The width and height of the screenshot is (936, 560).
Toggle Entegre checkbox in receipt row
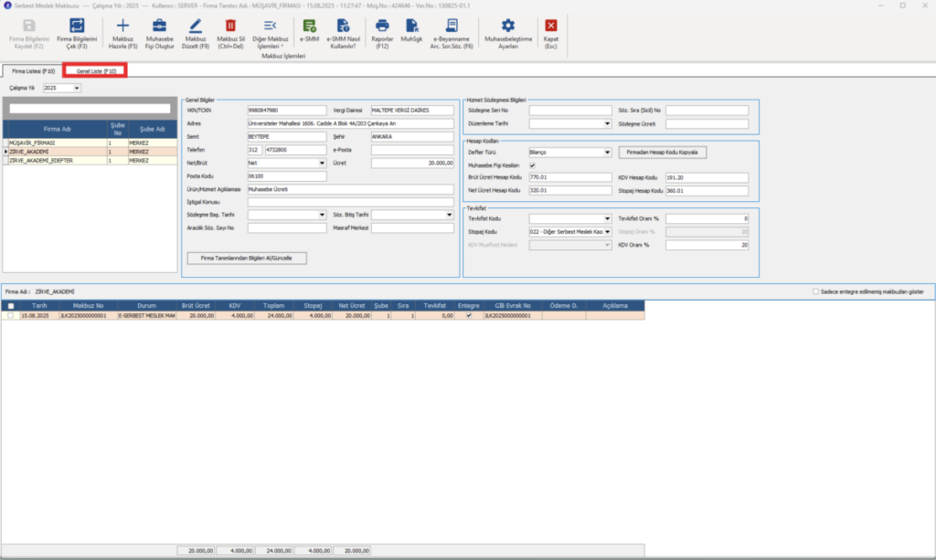coord(469,315)
